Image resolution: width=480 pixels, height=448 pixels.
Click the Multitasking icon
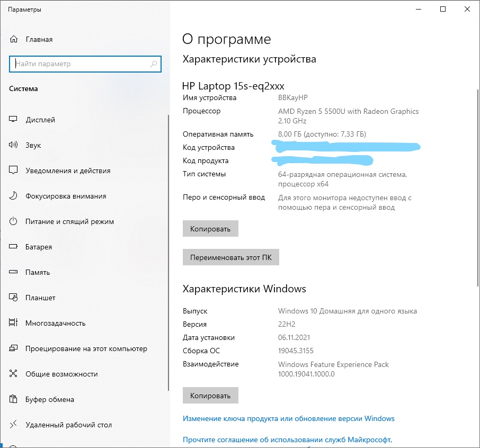pyautogui.click(x=13, y=322)
